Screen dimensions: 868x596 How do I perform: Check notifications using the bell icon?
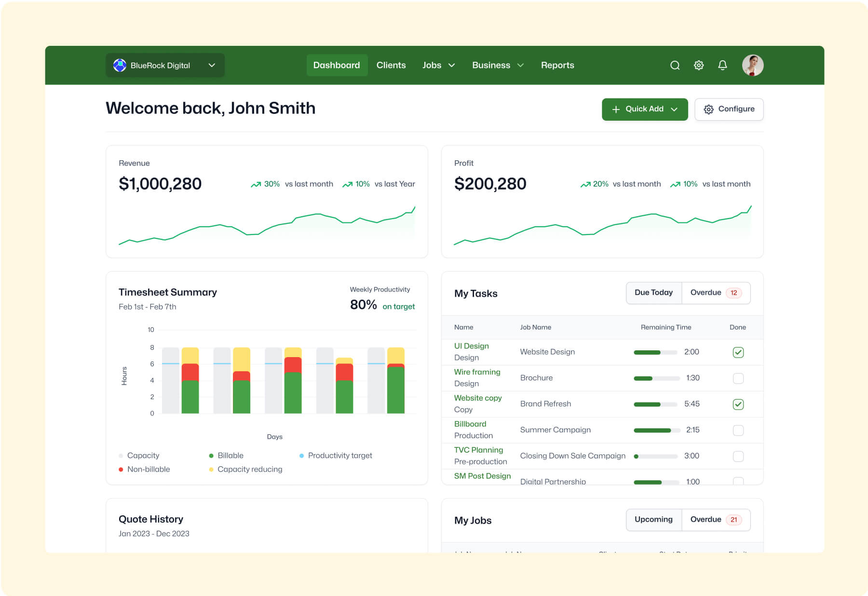(x=722, y=65)
